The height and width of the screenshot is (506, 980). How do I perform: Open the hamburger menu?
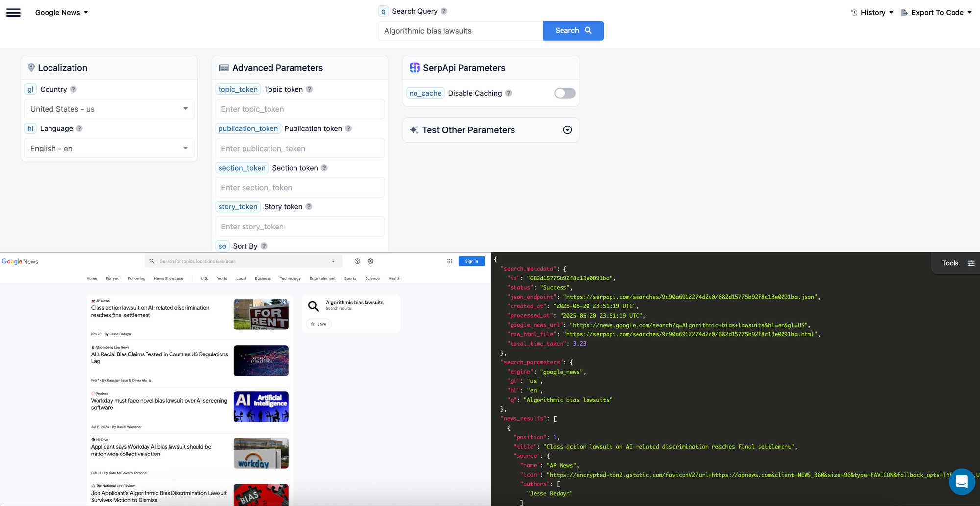[13, 13]
